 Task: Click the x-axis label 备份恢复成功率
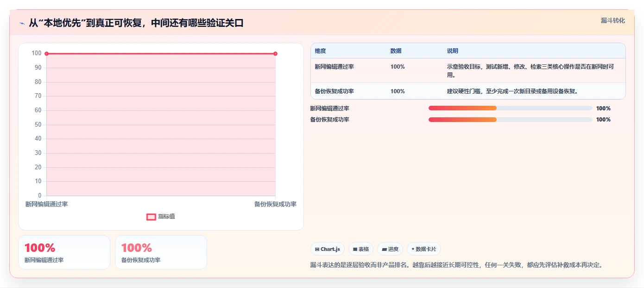(x=275, y=204)
